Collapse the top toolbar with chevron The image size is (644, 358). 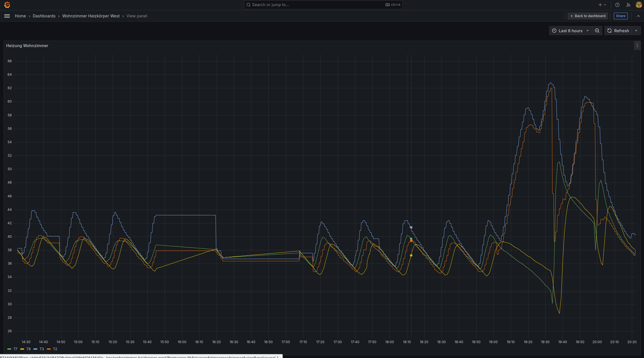pos(638,16)
